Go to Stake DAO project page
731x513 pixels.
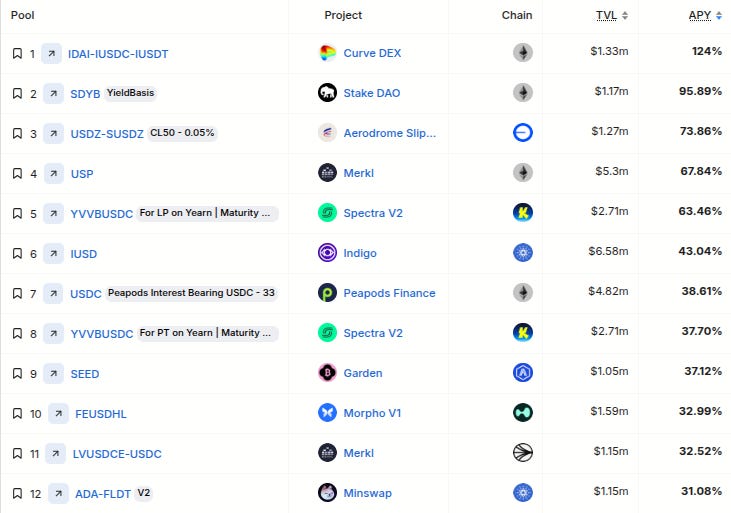[372, 93]
